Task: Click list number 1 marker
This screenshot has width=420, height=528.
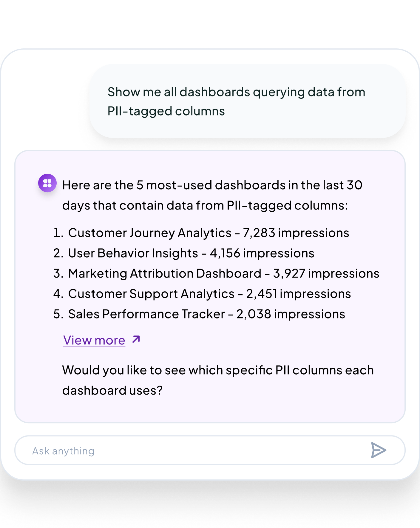Action: 58,233
